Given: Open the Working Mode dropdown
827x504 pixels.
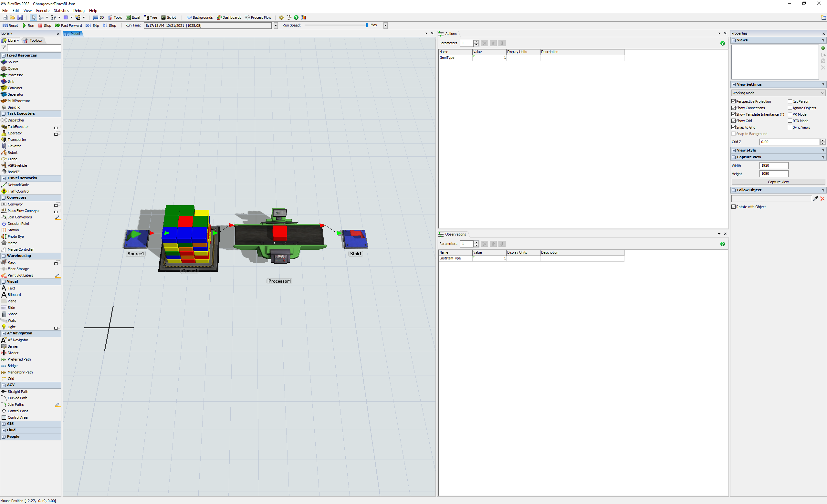Looking at the screenshot, I should (778, 93).
